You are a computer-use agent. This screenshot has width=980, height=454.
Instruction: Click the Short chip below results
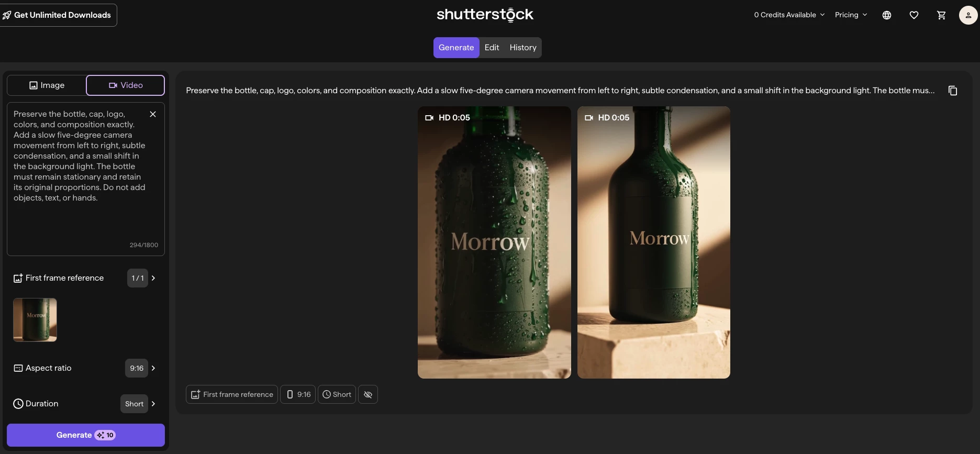click(337, 394)
